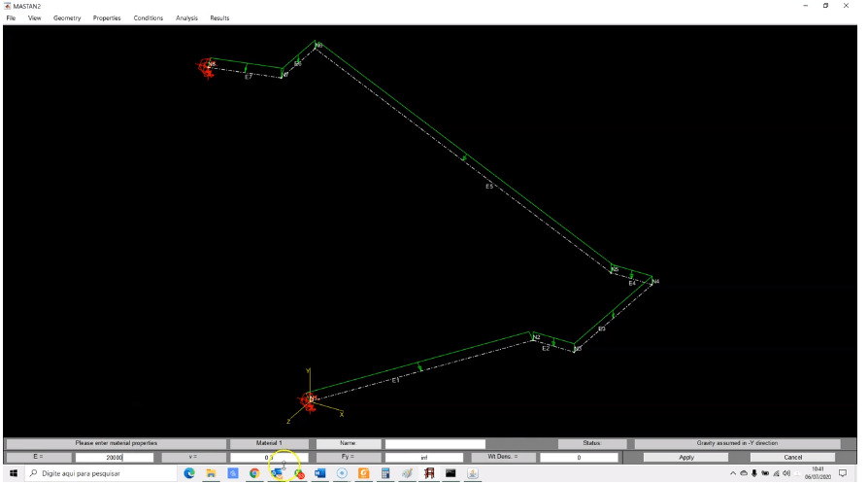
Task: Click the Cancel button
Action: pyautogui.click(x=793, y=457)
